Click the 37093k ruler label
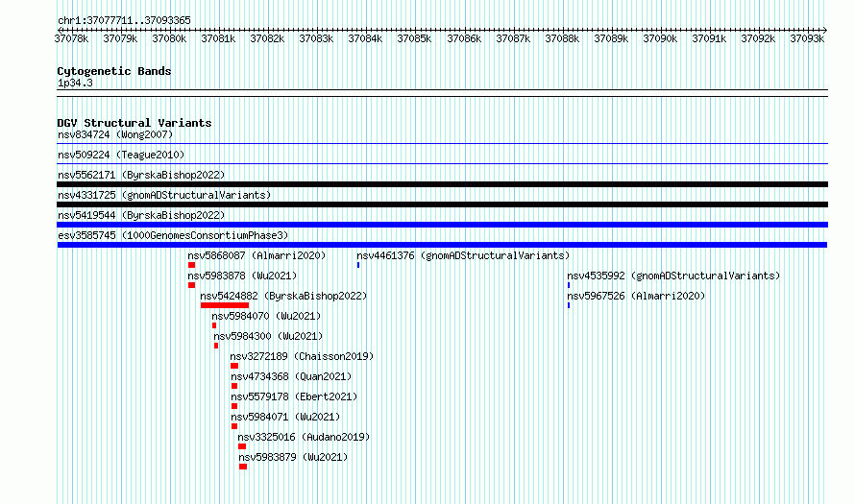This screenshot has width=855, height=504. (x=807, y=38)
